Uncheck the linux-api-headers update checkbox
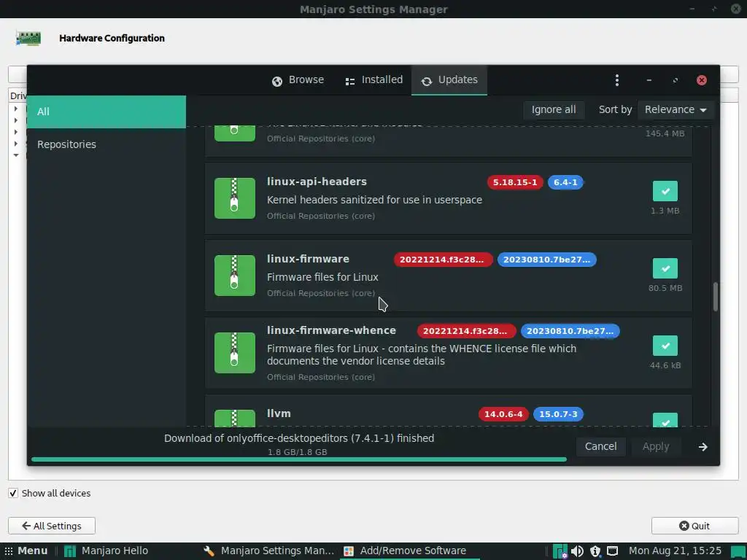The height and width of the screenshot is (560, 747). (665, 191)
